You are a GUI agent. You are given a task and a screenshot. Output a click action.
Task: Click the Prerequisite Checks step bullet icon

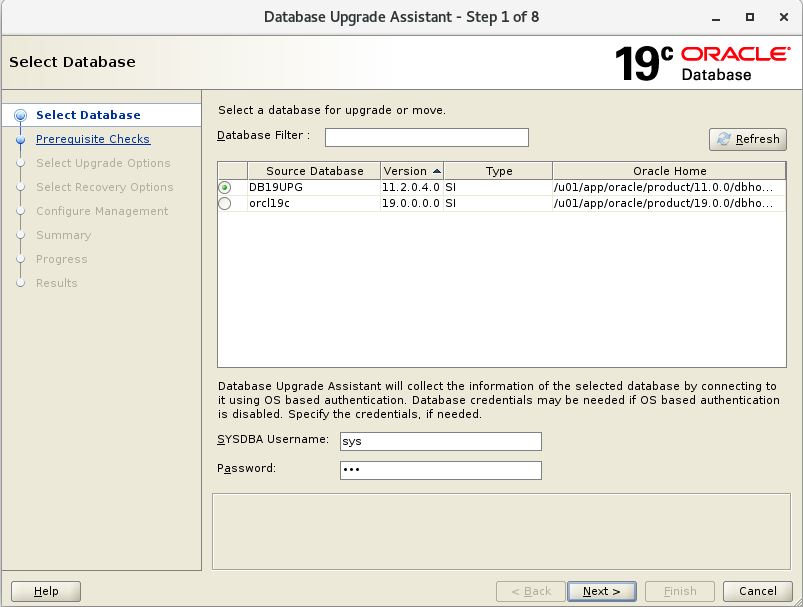click(20, 139)
